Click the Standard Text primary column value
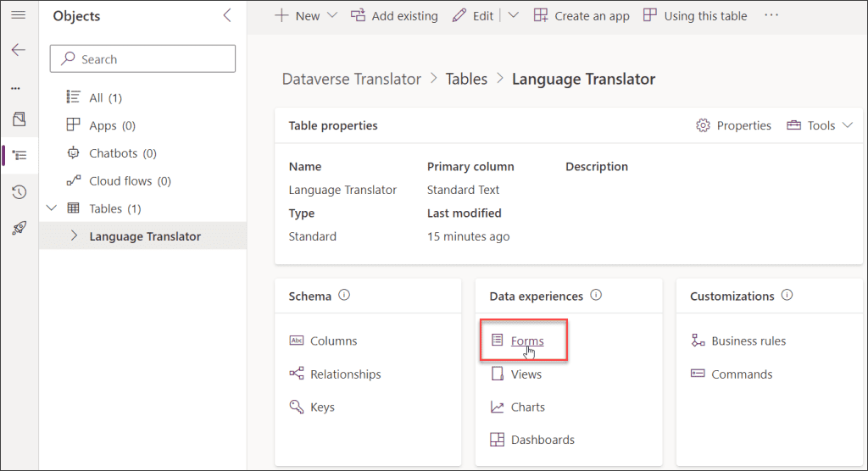The image size is (868, 471). tap(463, 190)
